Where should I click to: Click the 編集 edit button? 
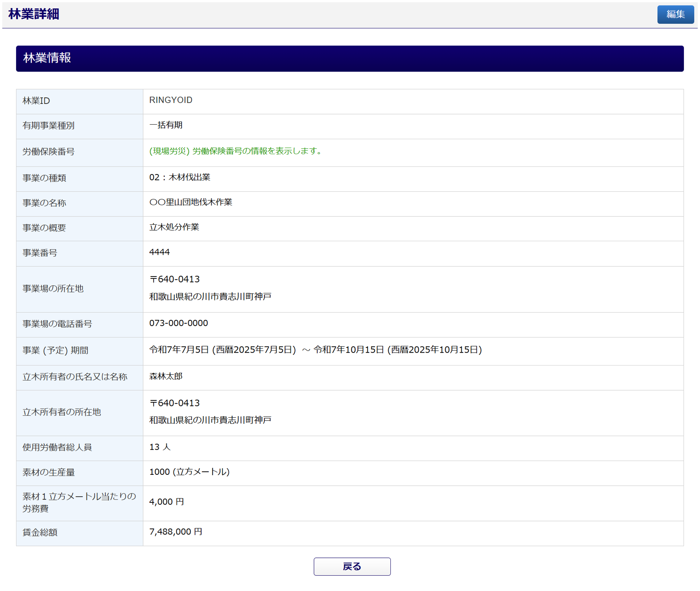(x=675, y=14)
